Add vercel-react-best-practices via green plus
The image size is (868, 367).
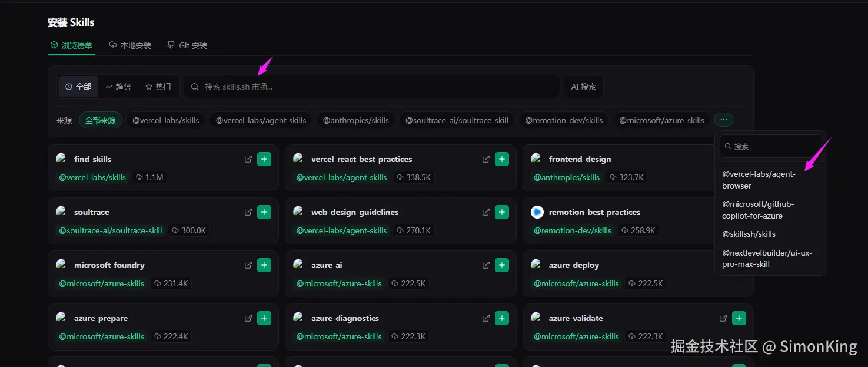point(502,159)
